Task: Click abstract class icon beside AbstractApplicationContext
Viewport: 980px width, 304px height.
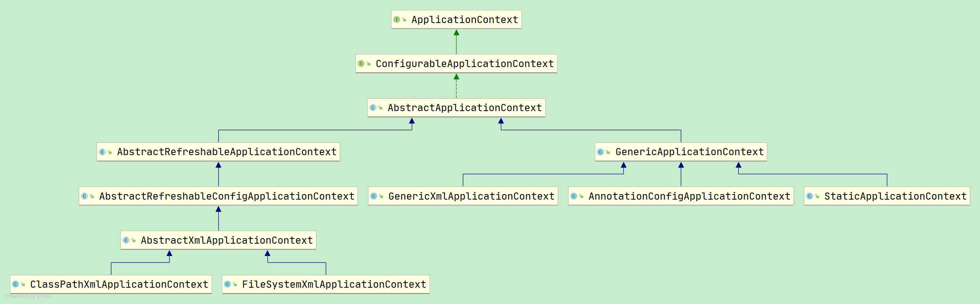Action: pyautogui.click(x=373, y=108)
